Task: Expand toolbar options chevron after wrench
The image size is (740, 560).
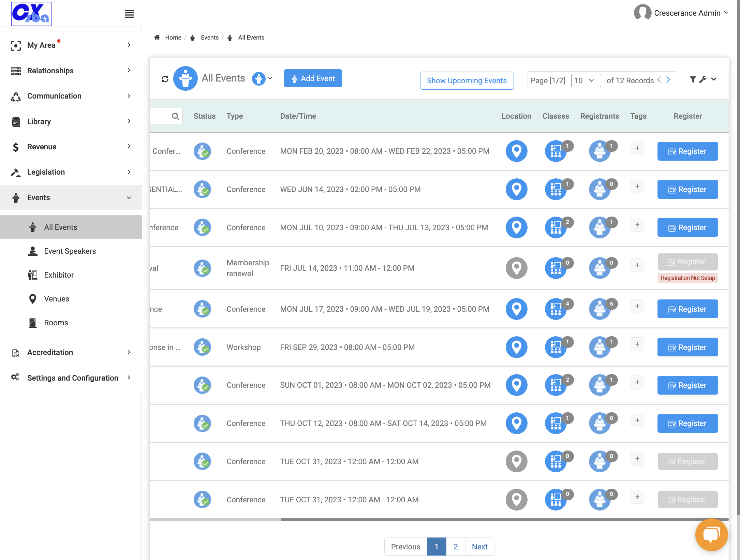Action: pos(714,79)
